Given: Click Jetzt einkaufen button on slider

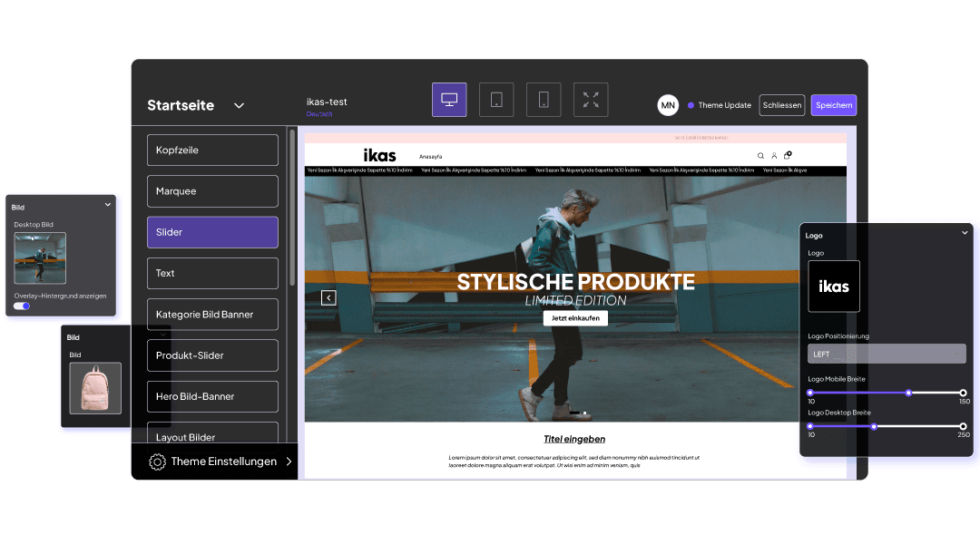Looking at the screenshot, I should (x=575, y=318).
